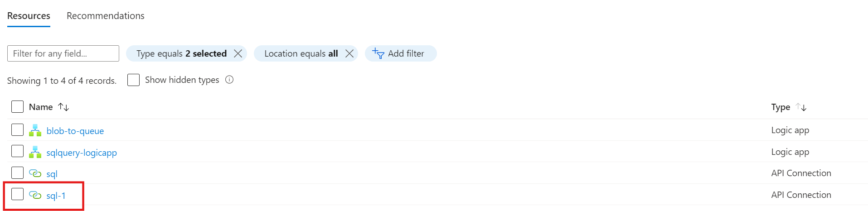
Task: Open the Type equals 2 selected filter
Action: click(181, 53)
